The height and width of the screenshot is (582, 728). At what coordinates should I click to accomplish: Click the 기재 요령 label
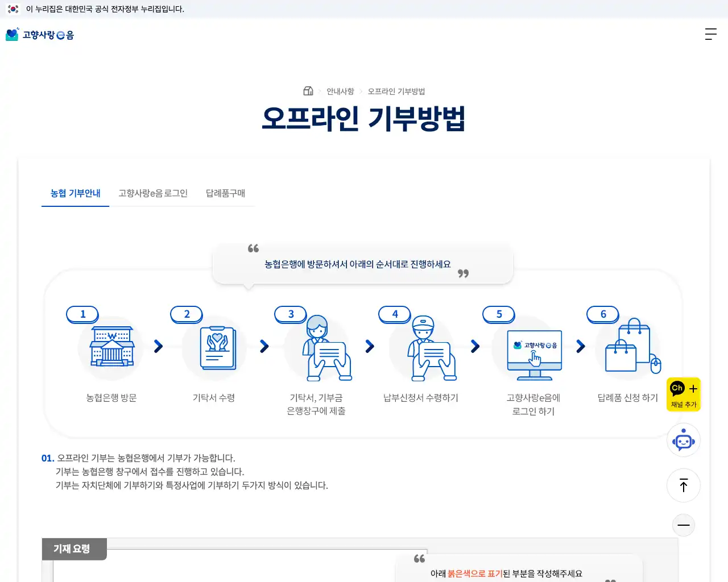(74, 549)
